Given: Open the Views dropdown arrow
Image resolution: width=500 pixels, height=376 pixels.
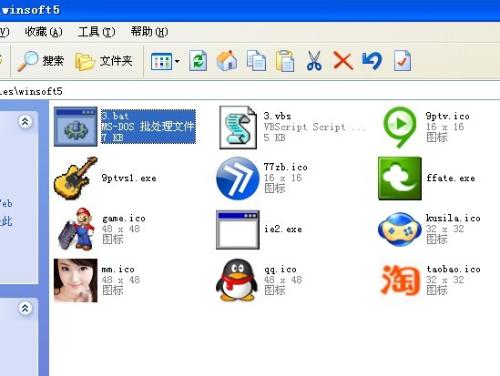Looking at the screenshot, I should [x=177, y=61].
